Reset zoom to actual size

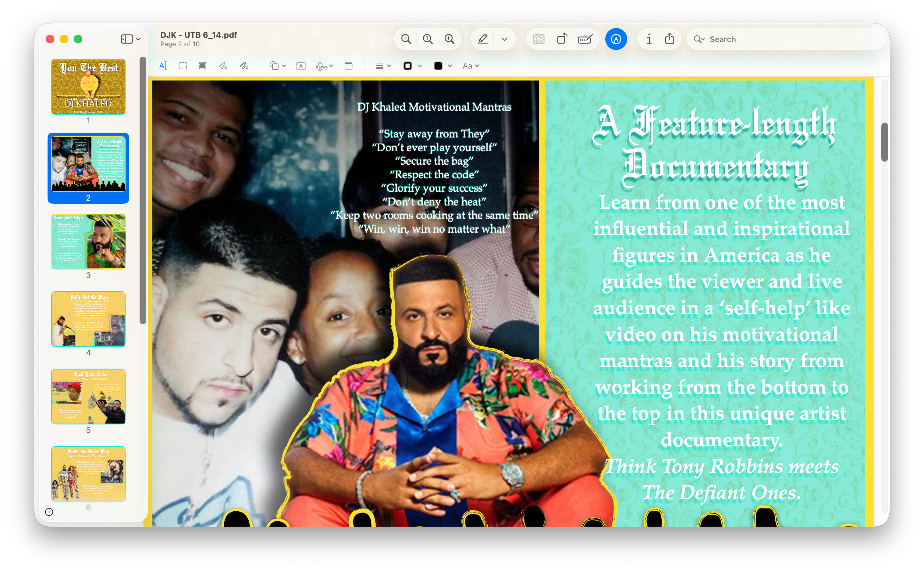click(428, 39)
